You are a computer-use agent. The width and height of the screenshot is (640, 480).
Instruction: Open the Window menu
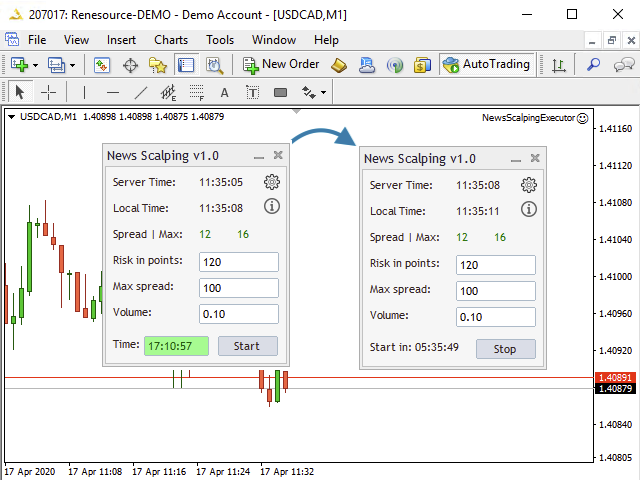(274, 40)
